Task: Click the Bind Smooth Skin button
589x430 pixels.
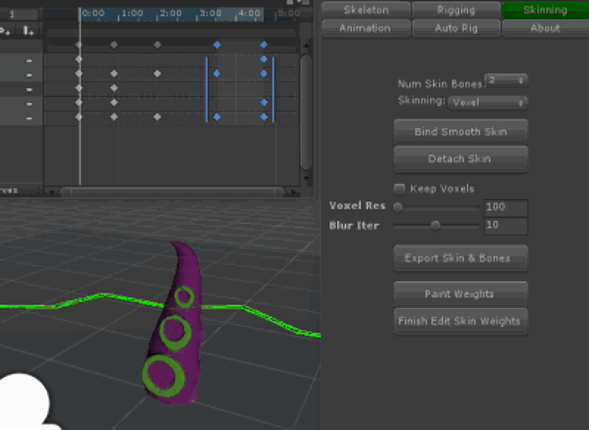Action: 461,131
